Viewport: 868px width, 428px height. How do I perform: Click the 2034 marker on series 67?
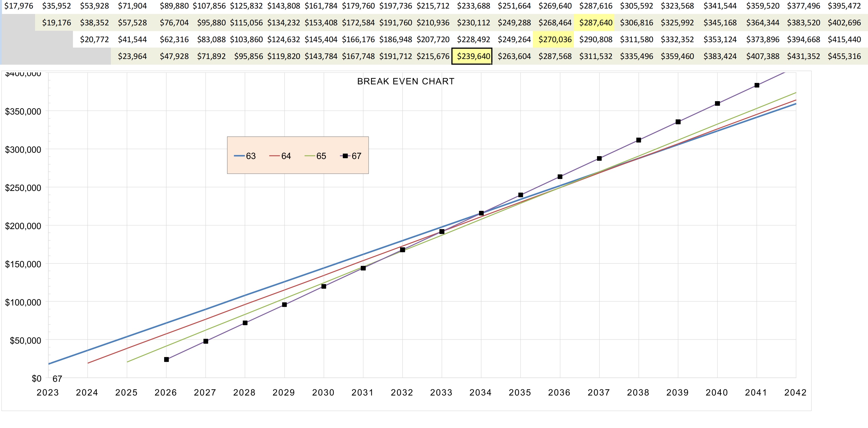point(481,213)
